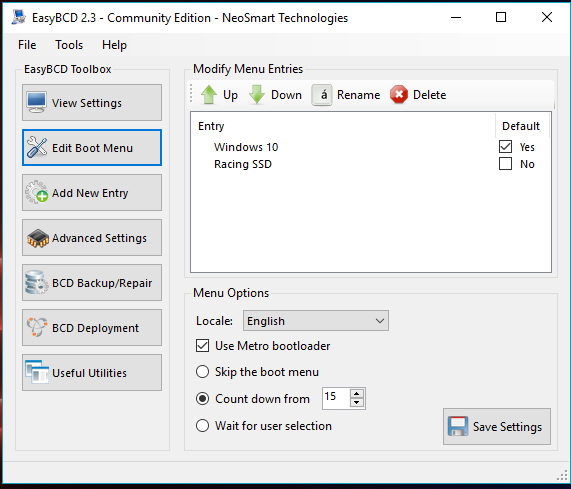
Task: Increase countdown with up spinner arrow
Action: pyautogui.click(x=357, y=394)
